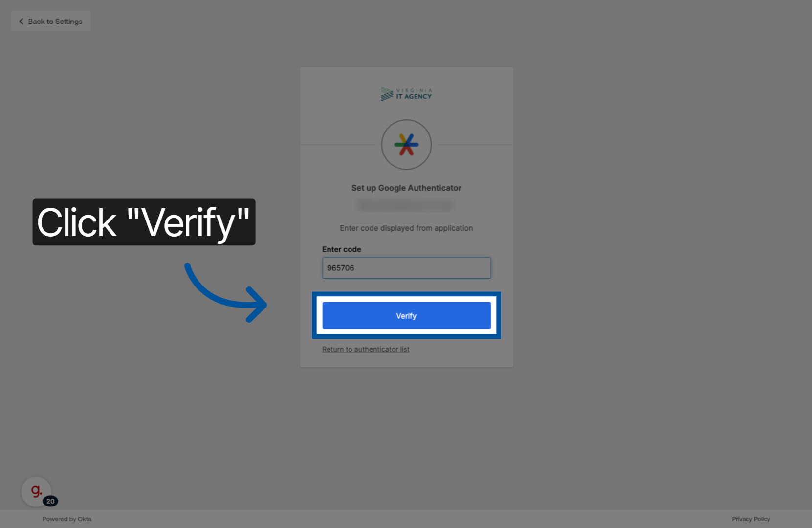Viewport: 812px width, 528px height.
Task: Open the Privacy Policy link
Action: [x=751, y=519]
